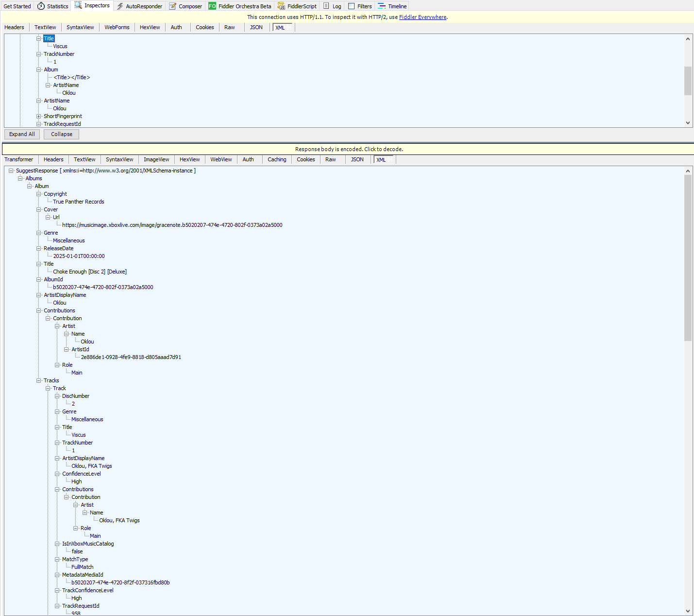Collapse the Url node under Cover

48,217
